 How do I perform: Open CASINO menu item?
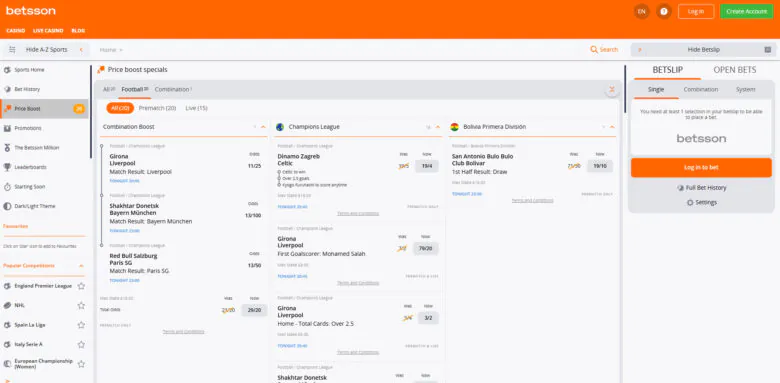15,30
